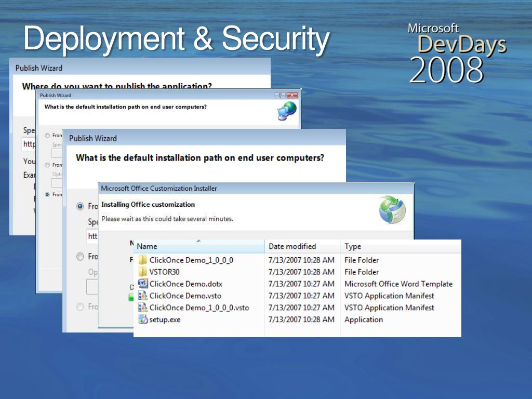Image resolution: width=532 pixels, height=399 pixels.
Task: Select the third checked From radio button in small wizard
Action: (x=47, y=194)
